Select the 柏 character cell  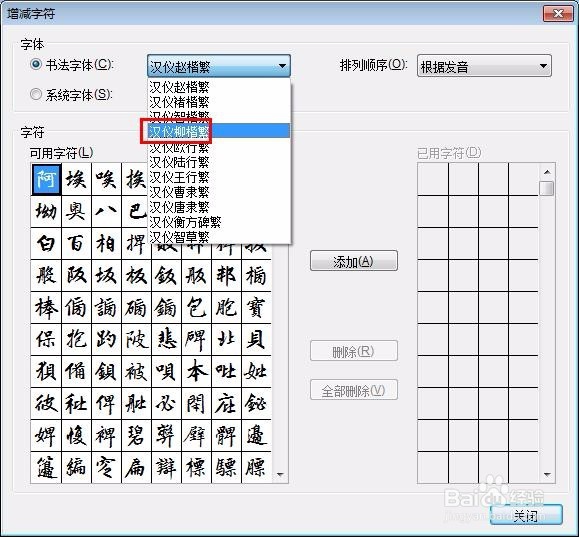click(106, 243)
